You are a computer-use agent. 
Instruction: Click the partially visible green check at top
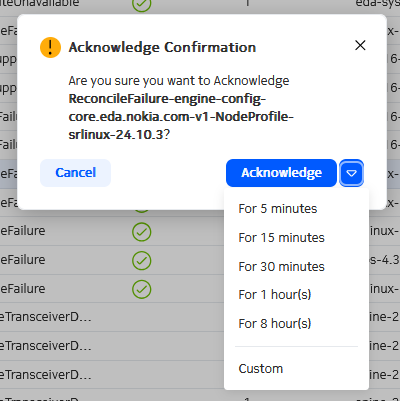tap(142, 5)
